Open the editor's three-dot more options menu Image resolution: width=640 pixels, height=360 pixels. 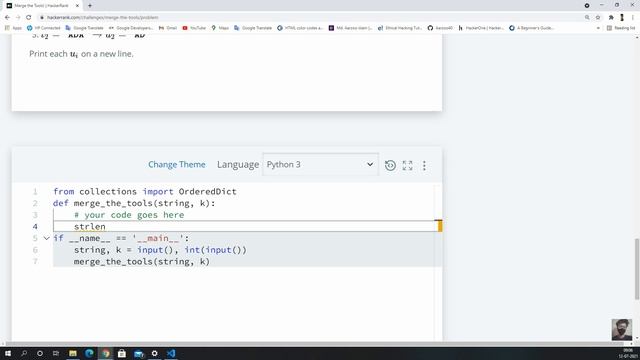click(x=424, y=165)
